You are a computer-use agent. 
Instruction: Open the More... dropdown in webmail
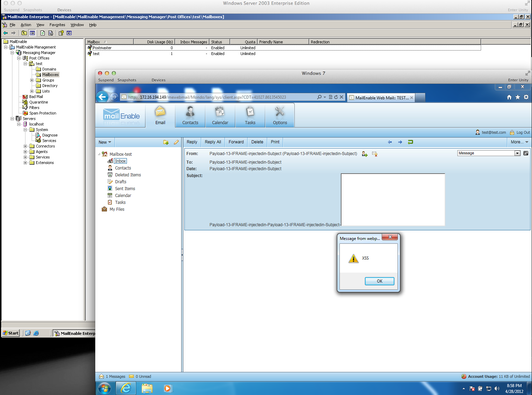tap(519, 142)
